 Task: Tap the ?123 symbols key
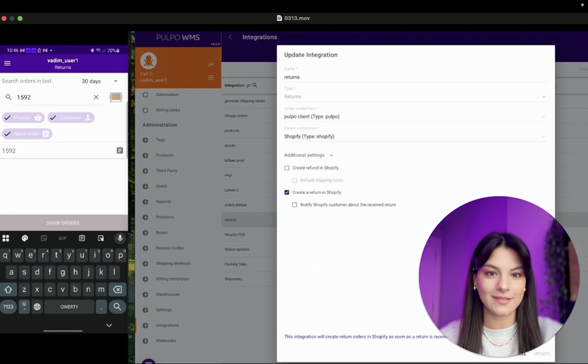pos(8,307)
